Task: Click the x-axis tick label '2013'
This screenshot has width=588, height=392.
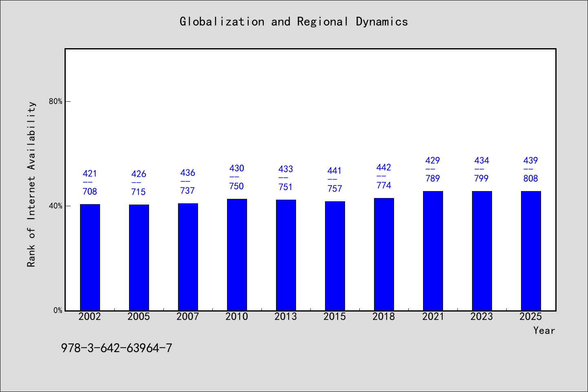Action: coord(286,316)
